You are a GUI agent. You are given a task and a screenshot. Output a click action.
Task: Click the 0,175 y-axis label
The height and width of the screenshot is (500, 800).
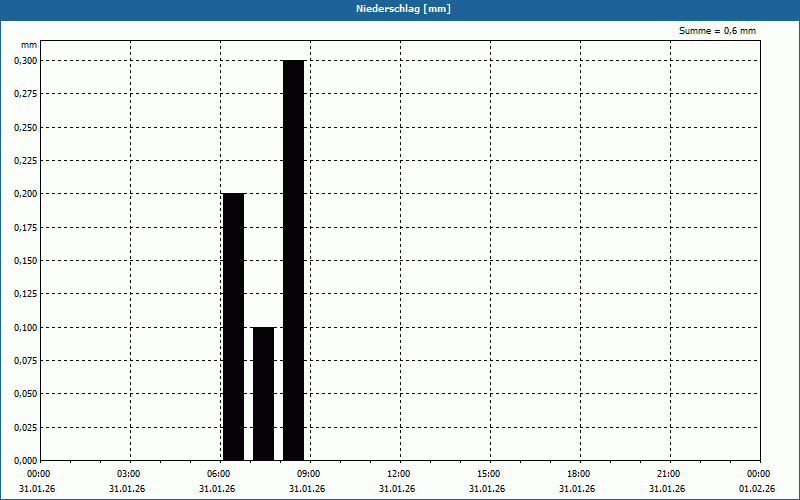coord(26,228)
